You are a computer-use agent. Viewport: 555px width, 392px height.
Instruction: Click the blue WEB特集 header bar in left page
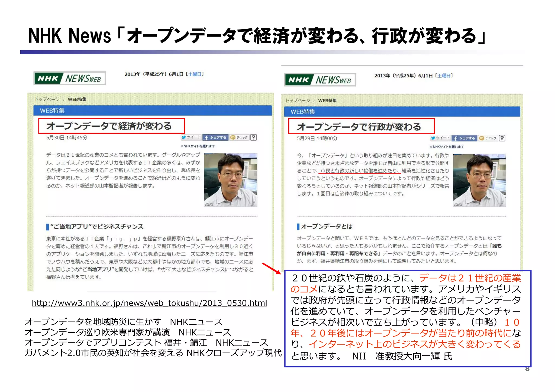click(x=153, y=110)
